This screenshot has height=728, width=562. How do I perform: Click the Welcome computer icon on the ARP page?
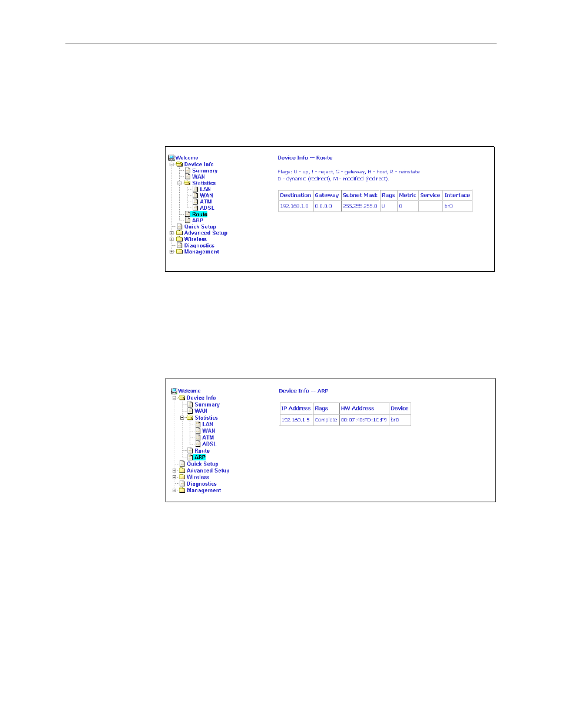(174, 391)
